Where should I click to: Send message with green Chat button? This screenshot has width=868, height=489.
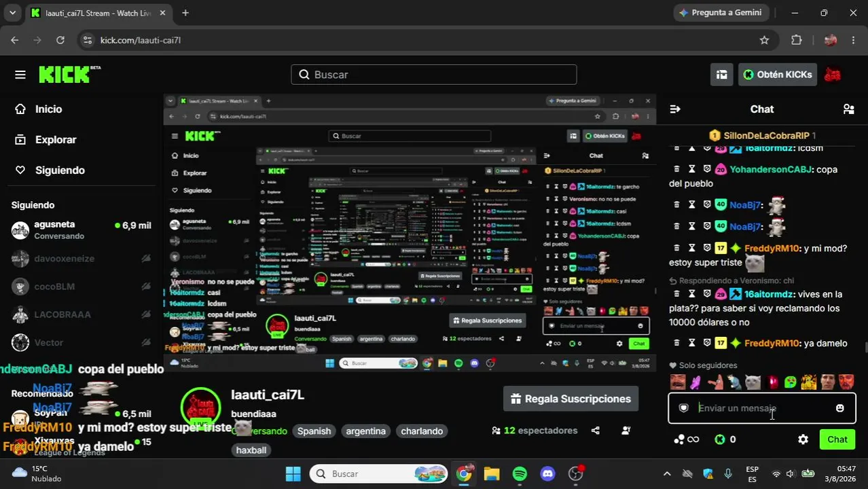pos(837,439)
